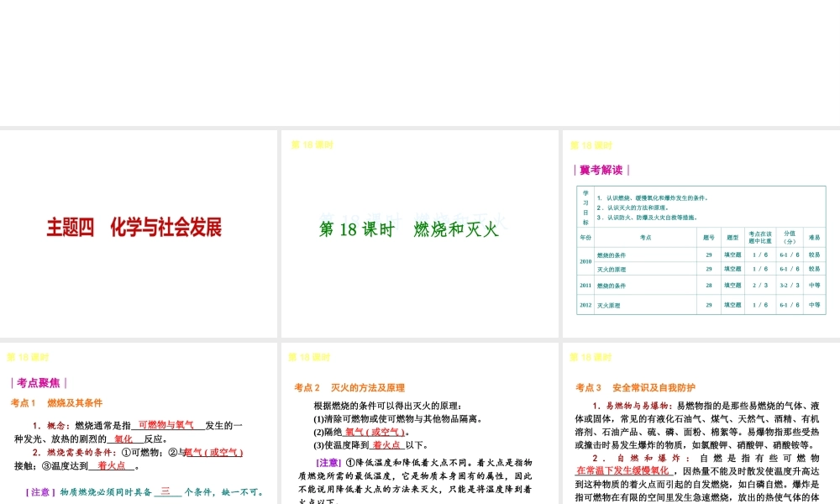Click the 考点聚焦 heading
Viewport: 840px width, 504px height.
point(39,383)
